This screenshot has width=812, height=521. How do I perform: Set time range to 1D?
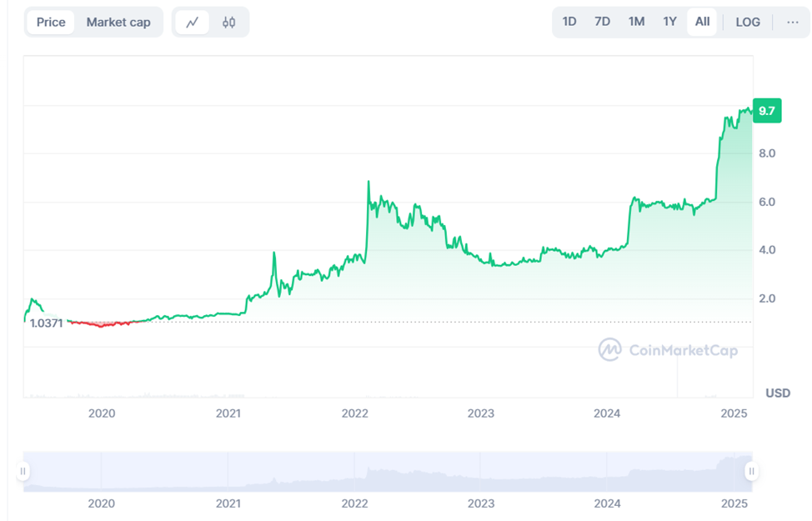pyautogui.click(x=569, y=22)
